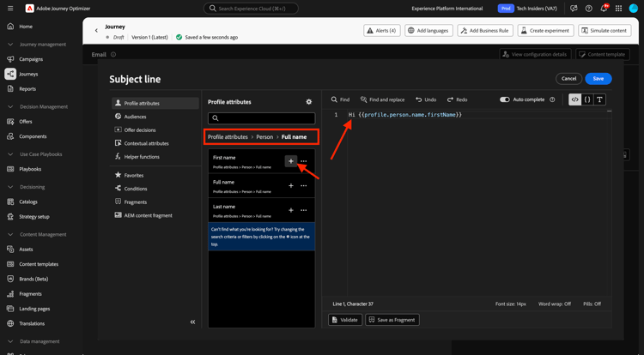Collapse the Content Management section
Screen dimensions: 644x355
[x=10, y=234]
